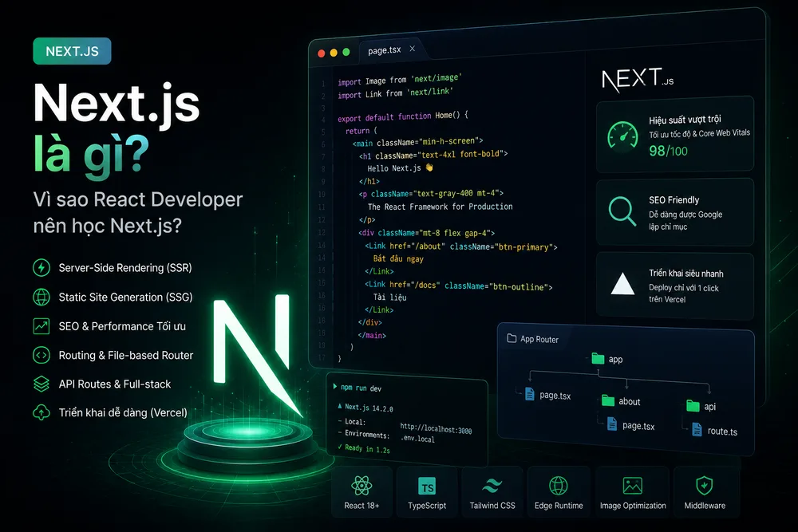Image resolution: width=798 pixels, height=532 pixels.
Task: Click the 'App Router' panel title
Action: click(539, 339)
